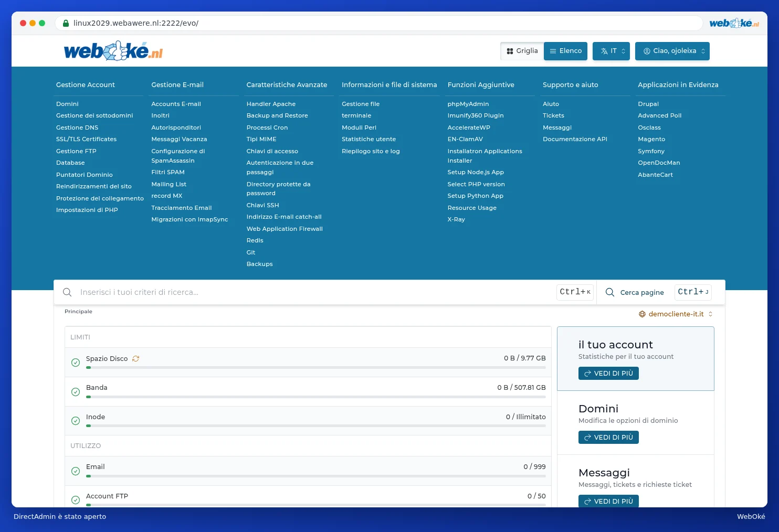Open Chiavi SSH

263,206
